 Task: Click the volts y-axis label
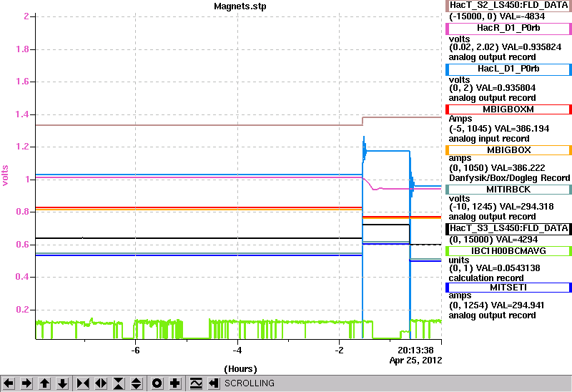(5, 175)
